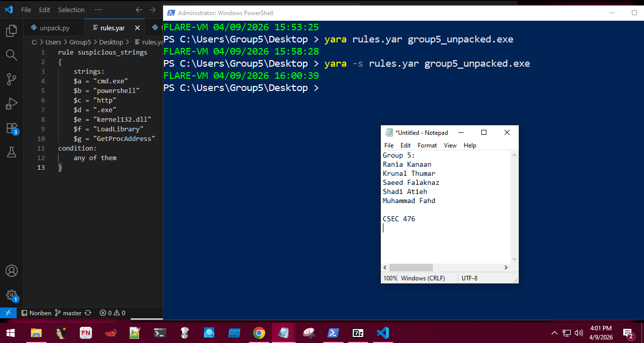The height and width of the screenshot is (343, 644).
Task: Click the VS Code logo in title bar
Action: tap(9, 10)
